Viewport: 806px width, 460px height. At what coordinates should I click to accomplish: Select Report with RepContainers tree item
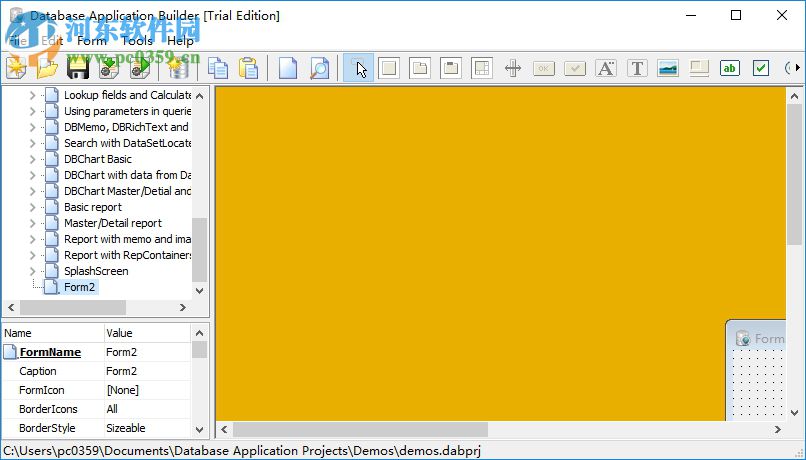point(127,255)
